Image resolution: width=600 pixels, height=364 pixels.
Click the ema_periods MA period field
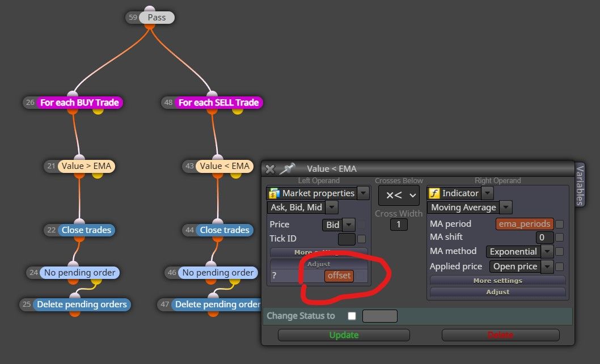pyautogui.click(x=524, y=224)
